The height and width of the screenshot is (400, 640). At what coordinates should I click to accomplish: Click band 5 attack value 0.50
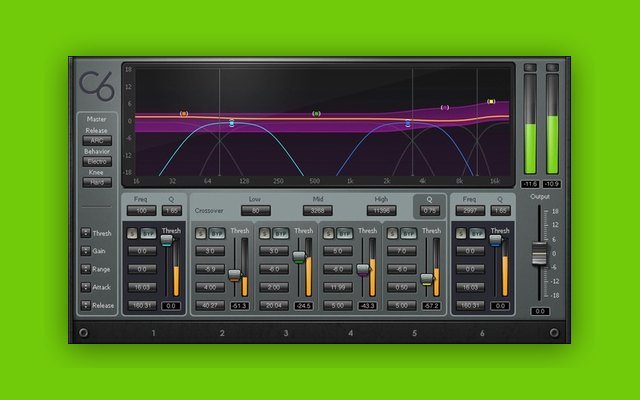click(x=402, y=287)
